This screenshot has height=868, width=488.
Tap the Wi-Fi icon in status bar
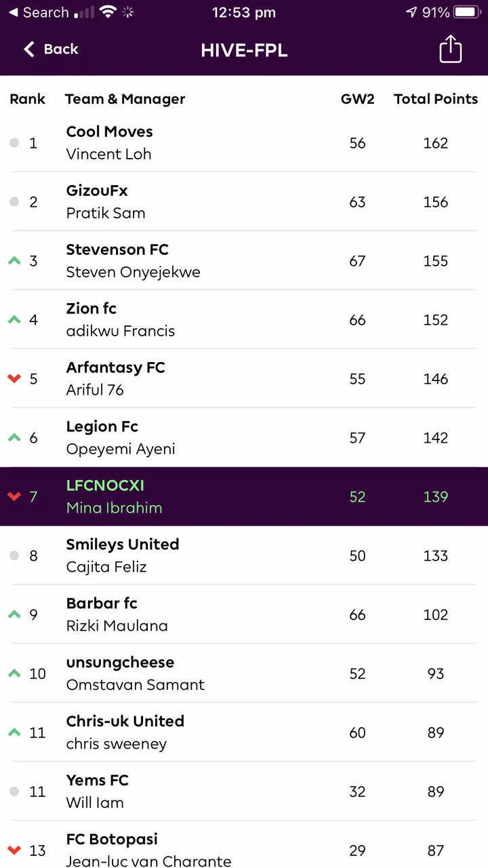(x=108, y=12)
